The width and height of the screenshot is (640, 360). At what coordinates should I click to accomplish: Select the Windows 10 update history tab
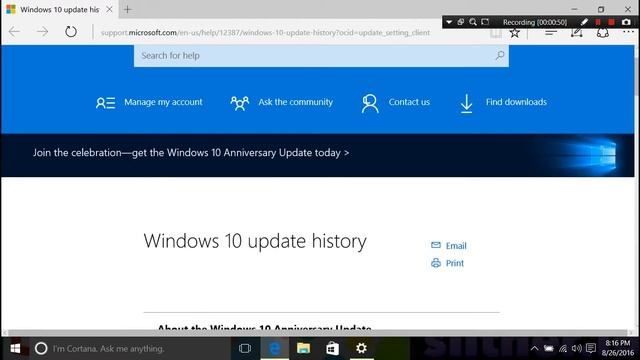[60, 9]
